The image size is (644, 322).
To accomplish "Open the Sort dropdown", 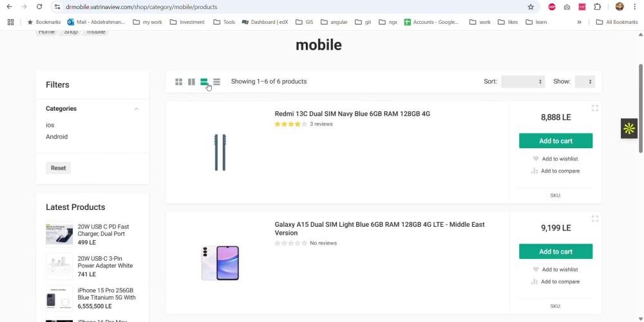I will pyautogui.click(x=523, y=81).
